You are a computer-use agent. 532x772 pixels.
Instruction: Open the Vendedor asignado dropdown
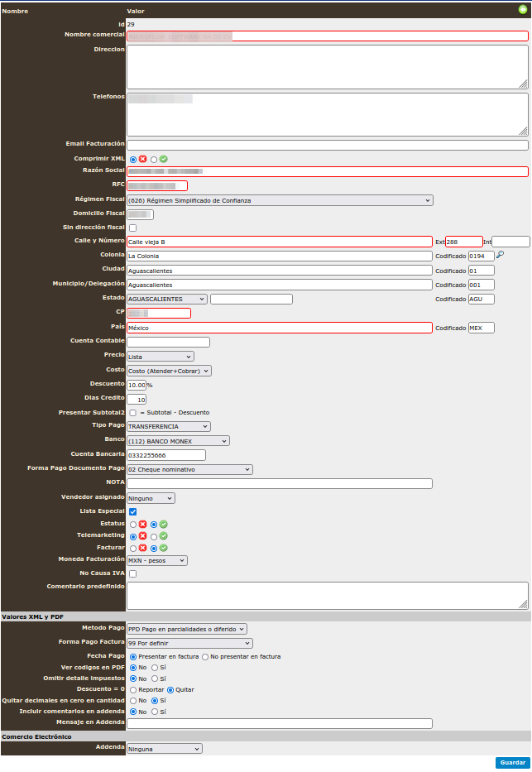(x=151, y=498)
